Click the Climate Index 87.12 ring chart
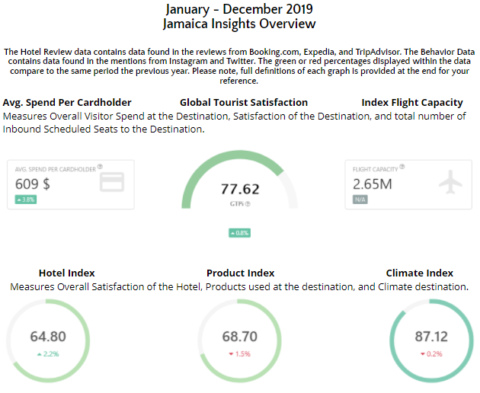 431,341
